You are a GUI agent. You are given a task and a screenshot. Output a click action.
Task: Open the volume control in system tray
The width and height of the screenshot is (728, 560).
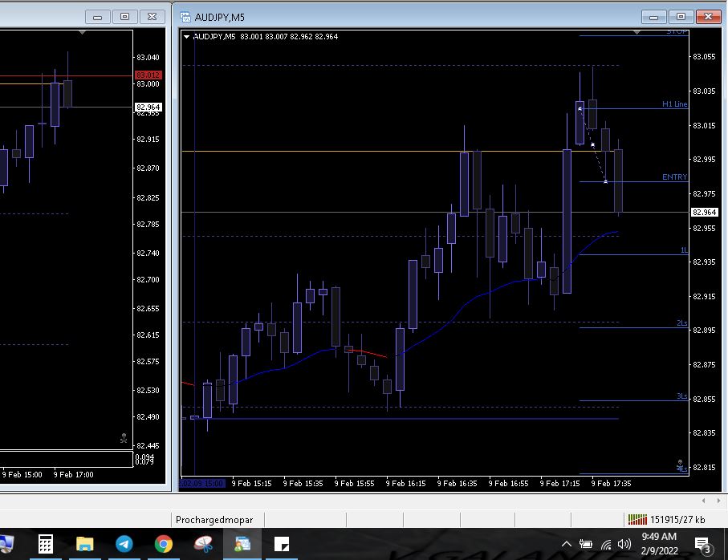click(624, 545)
